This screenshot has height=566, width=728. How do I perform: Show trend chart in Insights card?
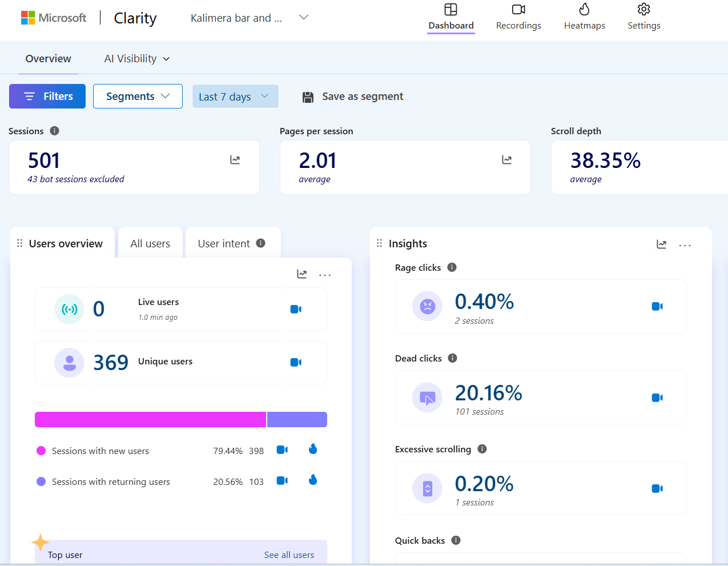pyautogui.click(x=662, y=244)
